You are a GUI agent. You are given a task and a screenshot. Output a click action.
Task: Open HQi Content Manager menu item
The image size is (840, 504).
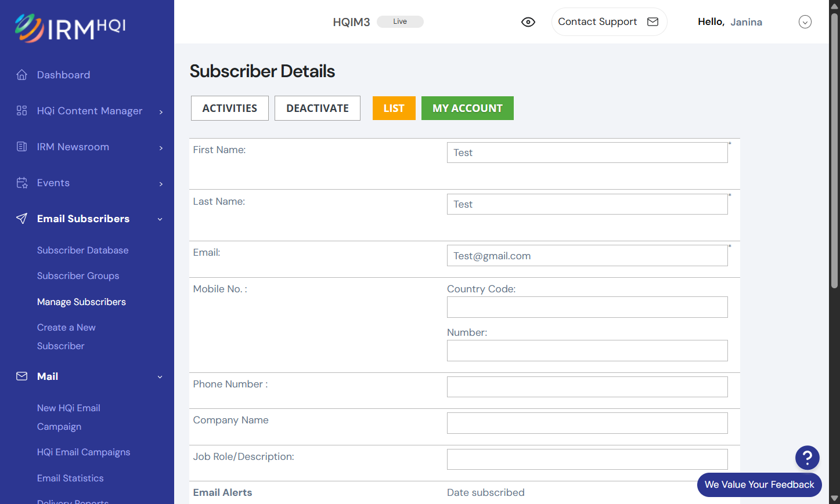coord(89,111)
